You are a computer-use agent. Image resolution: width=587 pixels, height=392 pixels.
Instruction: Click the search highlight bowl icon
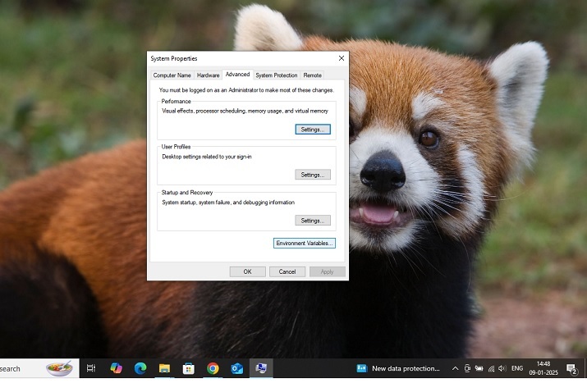tap(59, 368)
